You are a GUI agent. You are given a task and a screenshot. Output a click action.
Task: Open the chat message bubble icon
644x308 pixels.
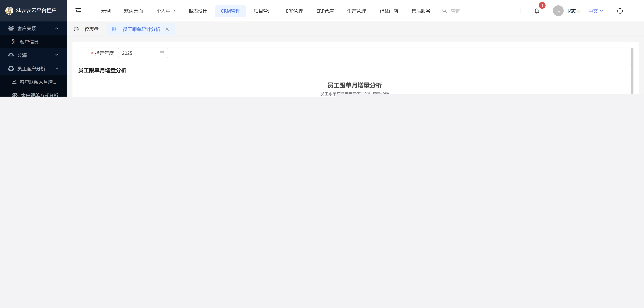pos(620,11)
